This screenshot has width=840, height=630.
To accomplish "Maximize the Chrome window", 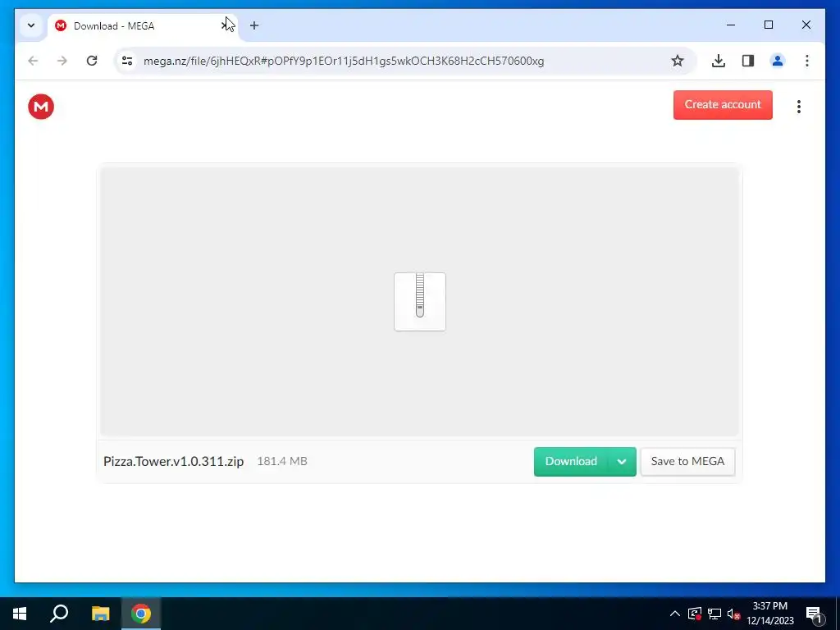I will (x=768, y=25).
